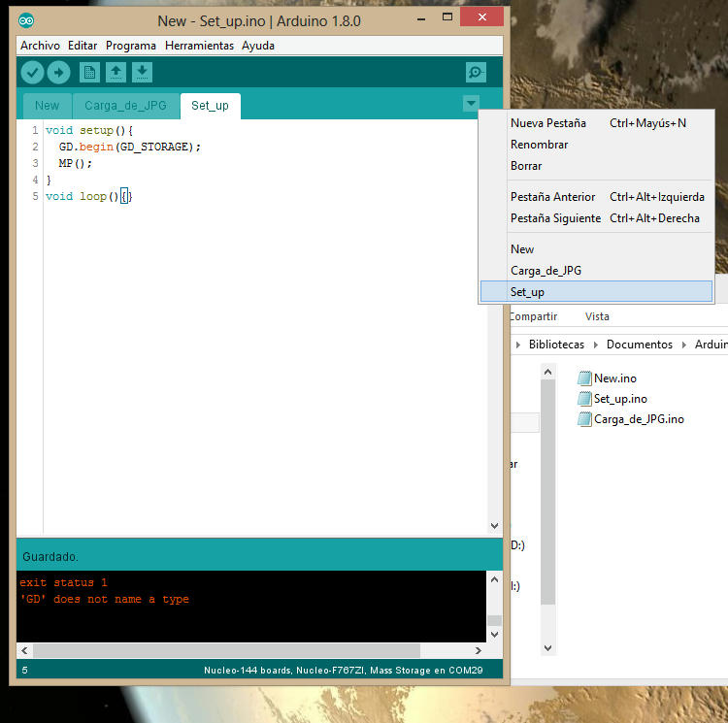Click the Documentos breadcrumb in Explorer
The width and height of the screenshot is (728, 723).
pos(640,345)
